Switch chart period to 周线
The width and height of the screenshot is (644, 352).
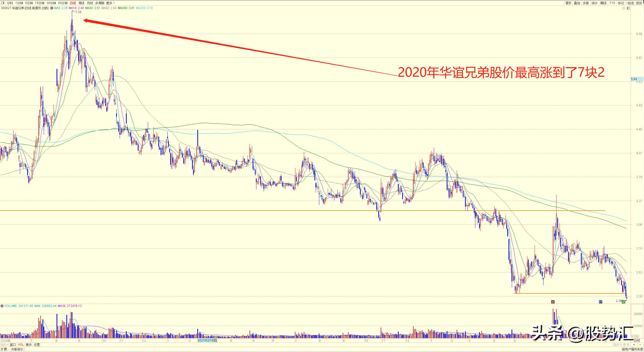point(81,3)
